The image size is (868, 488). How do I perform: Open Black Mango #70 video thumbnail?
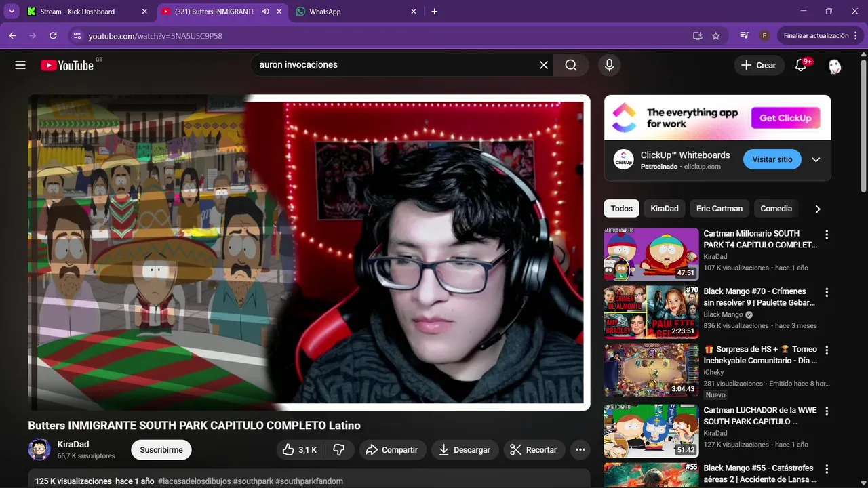[651, 312]
